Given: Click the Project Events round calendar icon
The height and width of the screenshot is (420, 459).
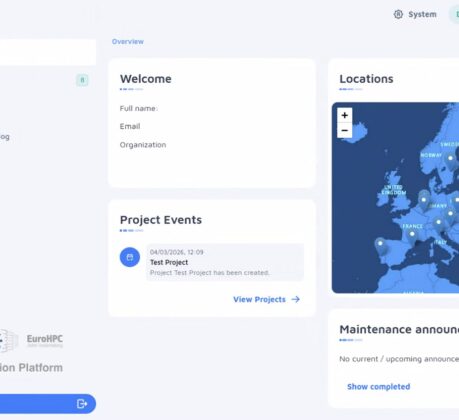Looking at the screenshot, I should click(130, 257).
